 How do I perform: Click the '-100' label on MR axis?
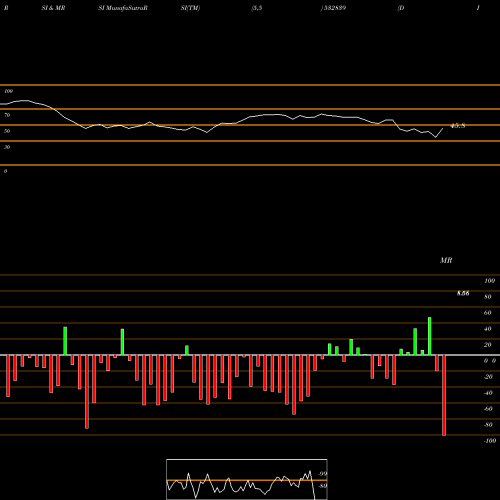click(x=490, y=441)
